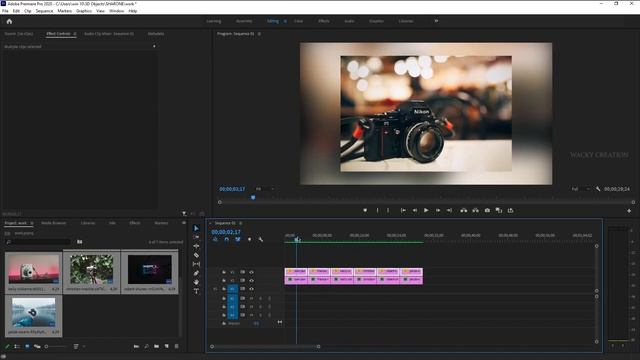Click the Home icon
Image resolution: width=640 pixels, height=360 pixels.
[9, 21]
